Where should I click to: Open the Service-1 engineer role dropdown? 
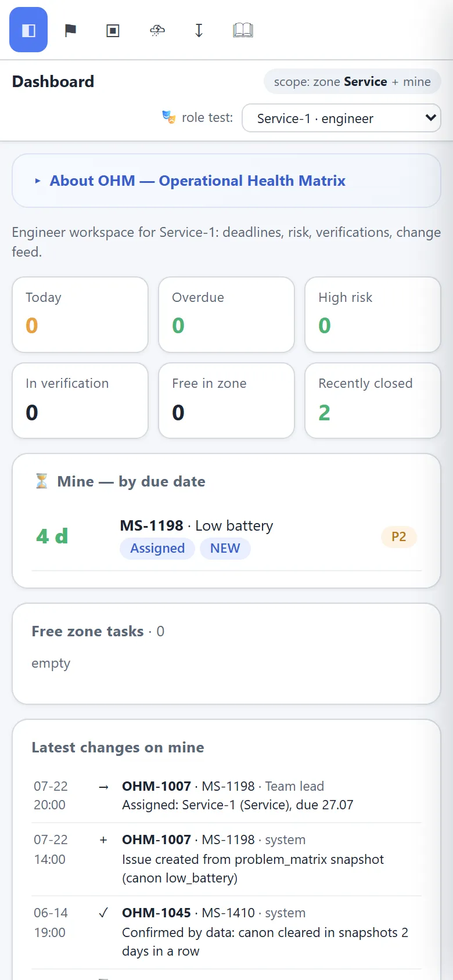pyautogui.click(x=341, y=118)
